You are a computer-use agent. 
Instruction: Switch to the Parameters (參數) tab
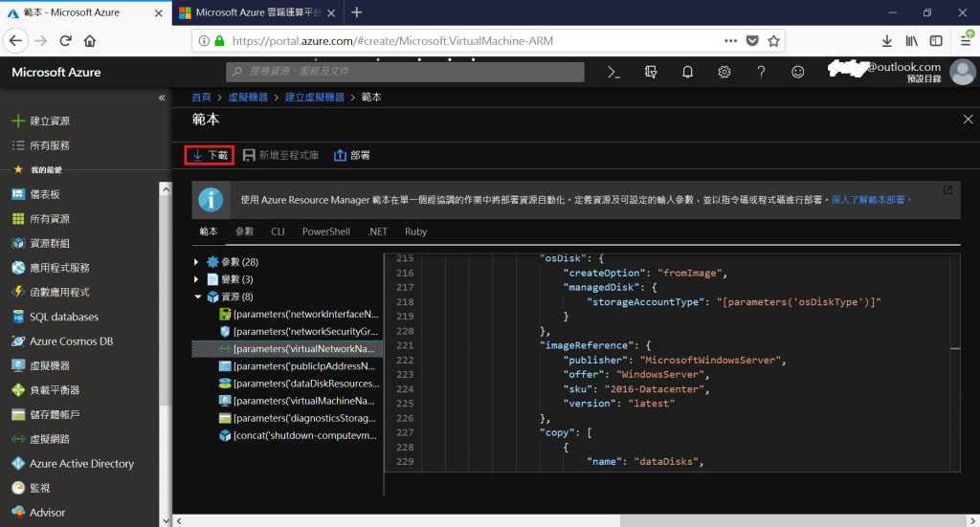coord(244,231)
